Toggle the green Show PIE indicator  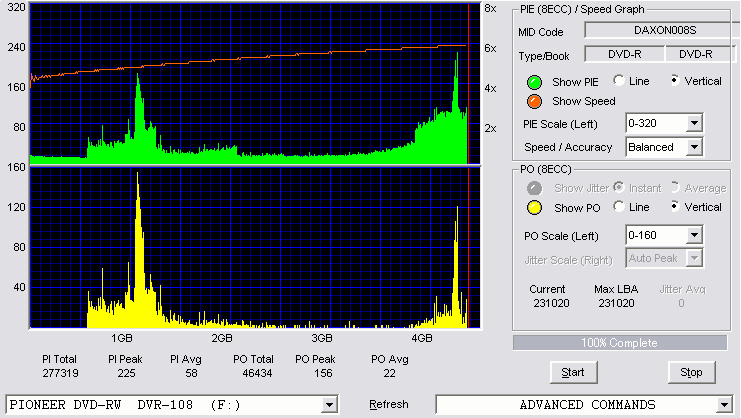(534, 82)
